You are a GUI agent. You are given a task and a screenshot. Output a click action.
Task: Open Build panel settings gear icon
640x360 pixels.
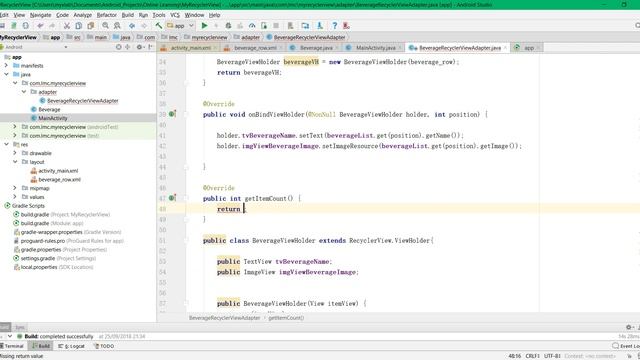point(629,327)
